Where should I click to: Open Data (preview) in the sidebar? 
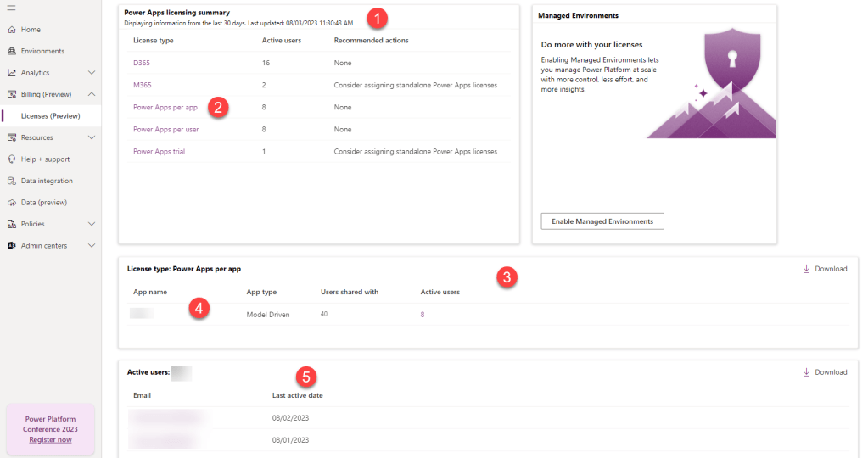[43, 203]
